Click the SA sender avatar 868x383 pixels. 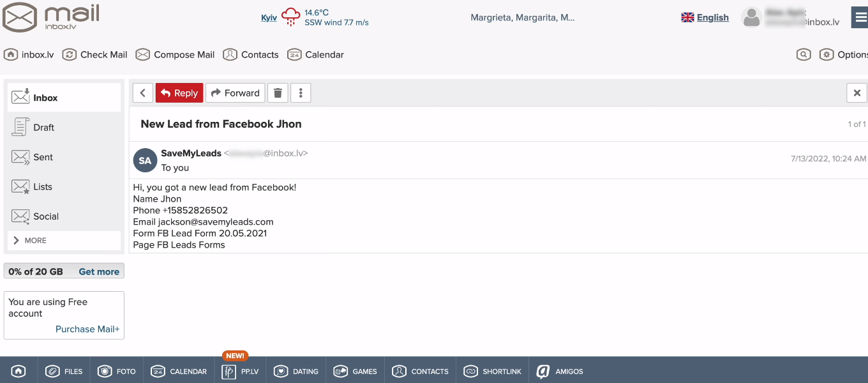pyautogui.click(x=145, y=161)
